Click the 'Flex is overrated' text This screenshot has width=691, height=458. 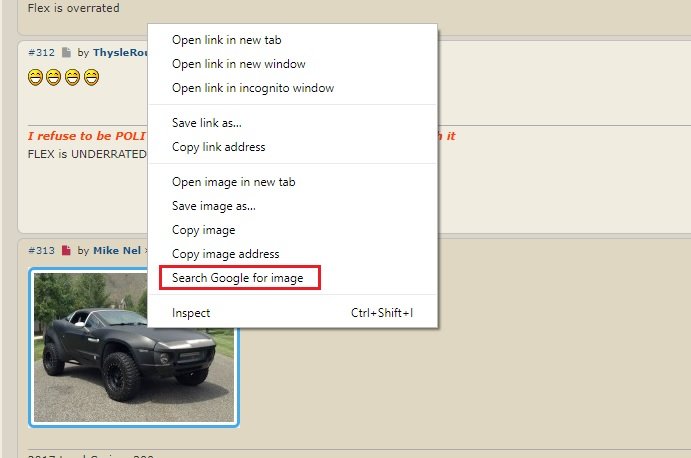[x=73, y=8]
